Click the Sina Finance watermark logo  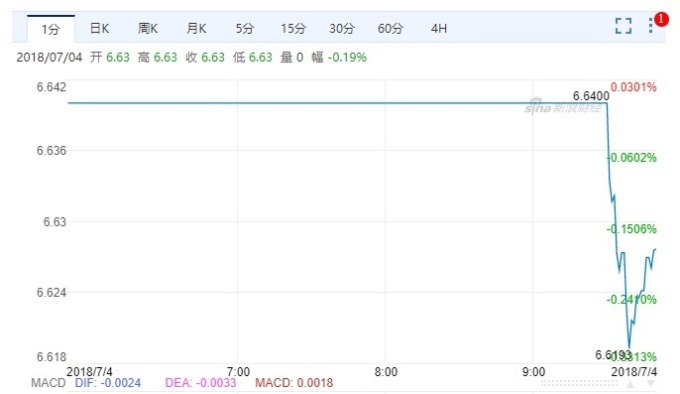coord(562,107)
